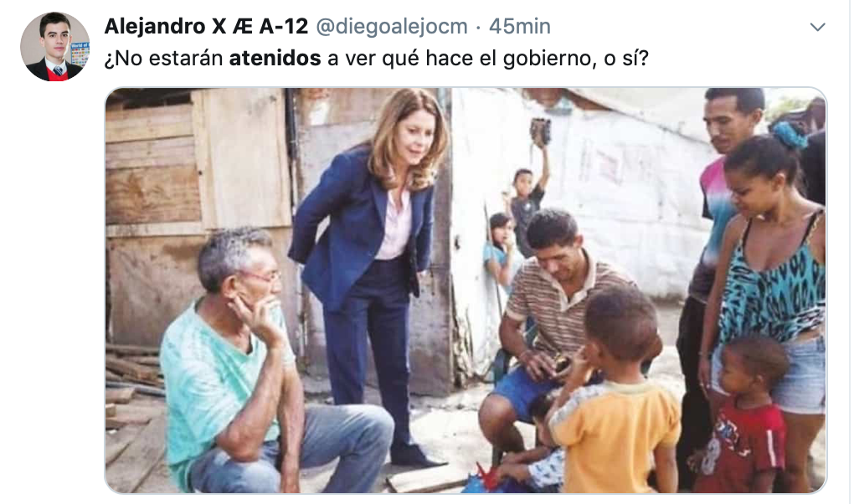Click the tweet text about el gobierno

coord(377,59)
